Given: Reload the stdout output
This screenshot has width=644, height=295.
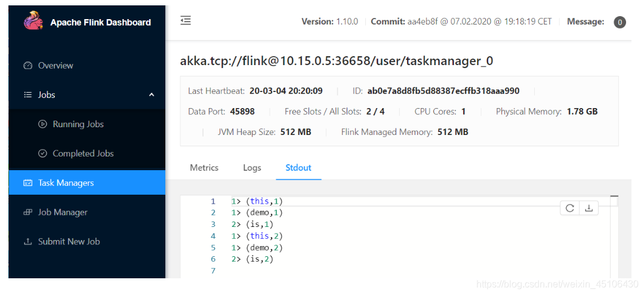Looking at the screenshot, I should pyautogui.click(x=569, y=208).
